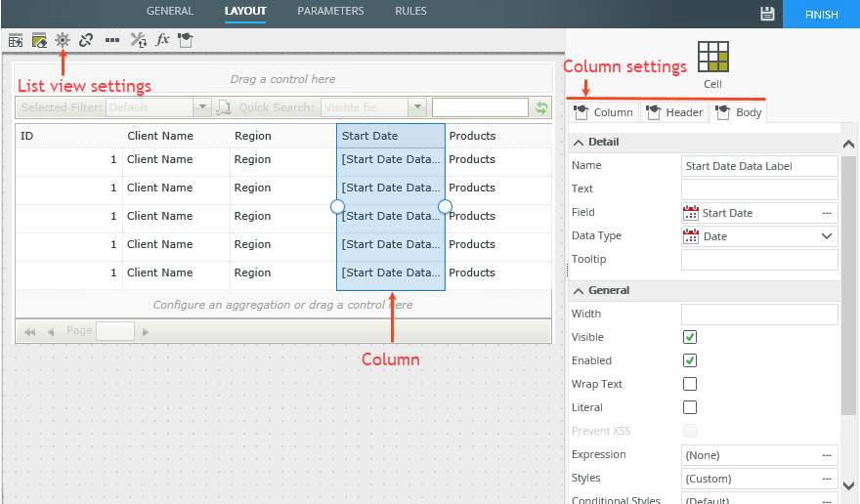Open the list view settings gear icon

(x=63, y=40)
